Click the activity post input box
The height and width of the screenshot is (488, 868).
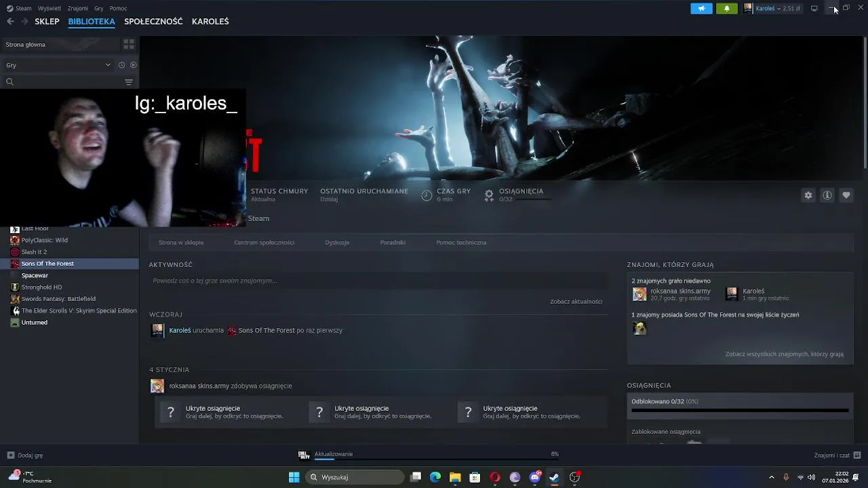(378, 281)
